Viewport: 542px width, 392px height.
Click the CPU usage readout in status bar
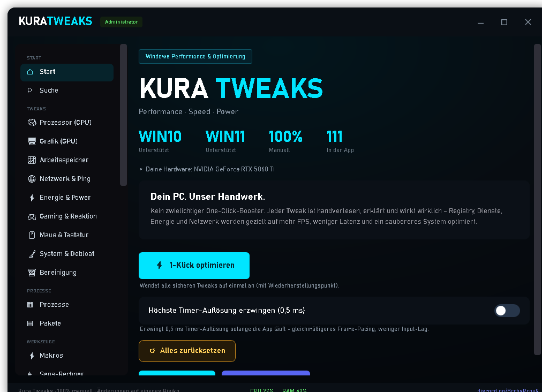point(262,390)
